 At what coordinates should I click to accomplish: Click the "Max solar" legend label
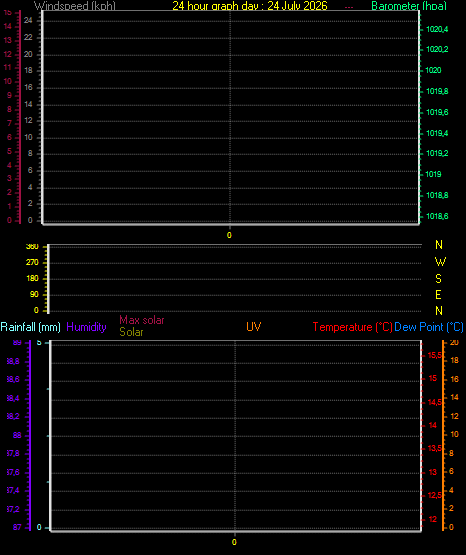[x=142, y=320]
